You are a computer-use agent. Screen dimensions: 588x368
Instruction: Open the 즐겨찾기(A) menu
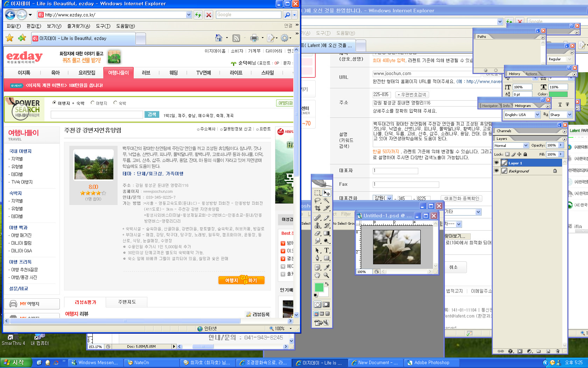[79, 26]
